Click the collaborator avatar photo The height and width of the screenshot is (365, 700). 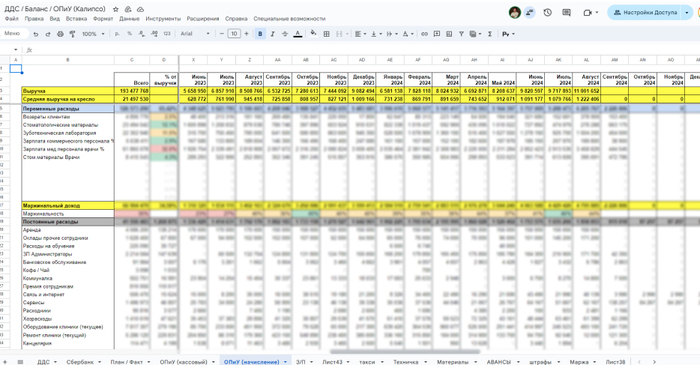click(515, 12)
